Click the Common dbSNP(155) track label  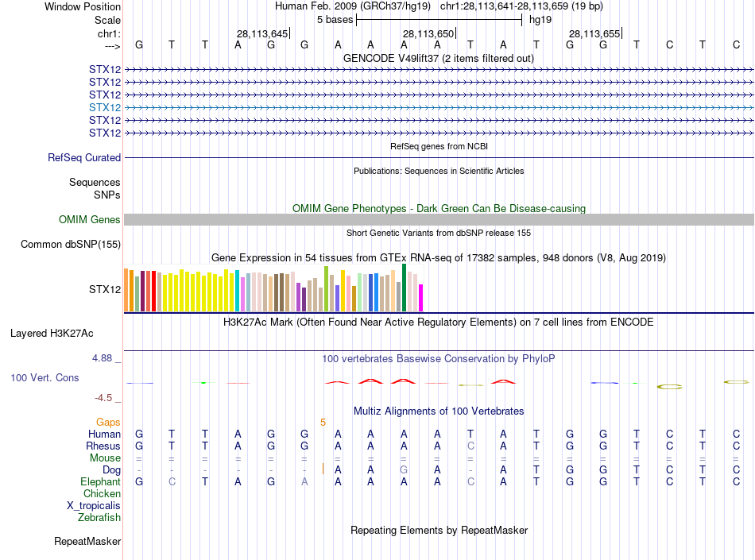(71, 245)
